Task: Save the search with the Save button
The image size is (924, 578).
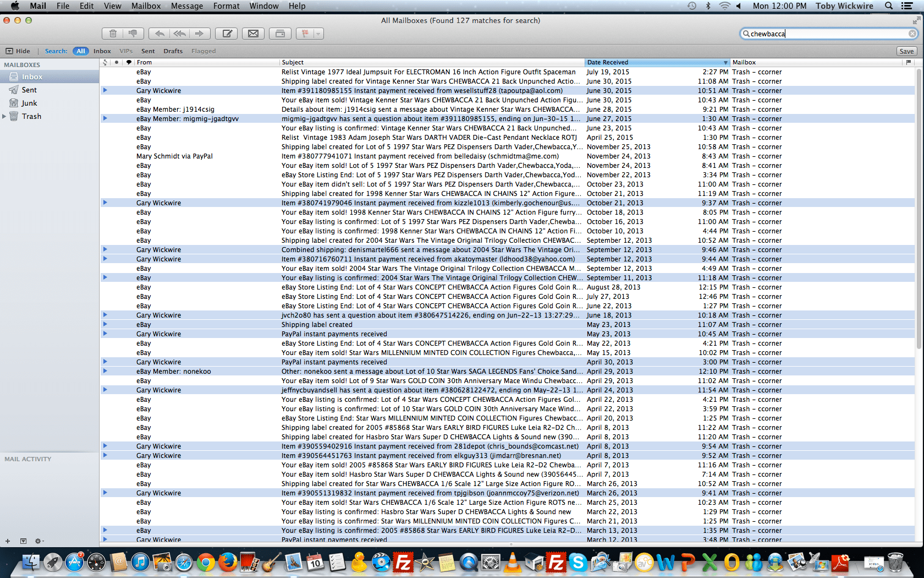Action: point(906,51)
